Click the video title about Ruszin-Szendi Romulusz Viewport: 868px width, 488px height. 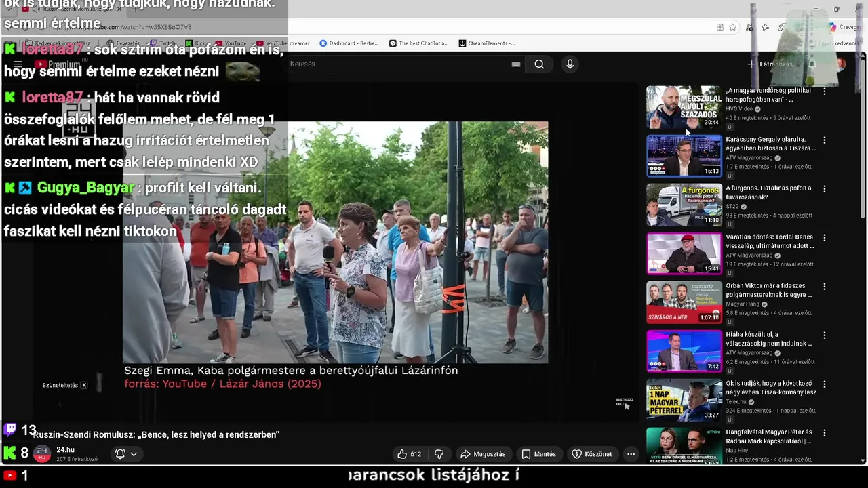pyautogui.click(x=157, y=434)
